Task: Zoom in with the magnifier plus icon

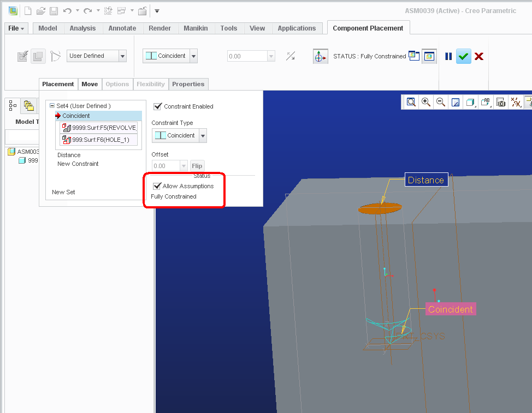Action: point(426,102)
